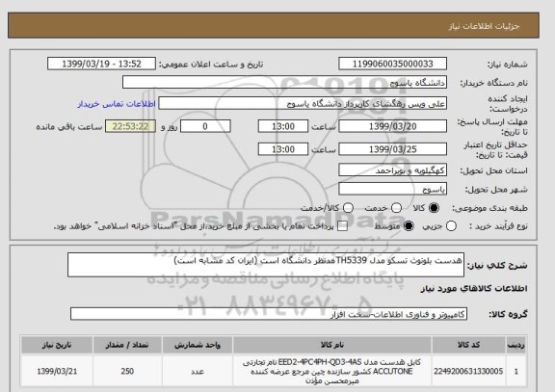The height and width of the screenshot is (392, 555).
Task: Click the price validity date 1399/03/25
Action: pyautogui.click(x=392, y=149)
